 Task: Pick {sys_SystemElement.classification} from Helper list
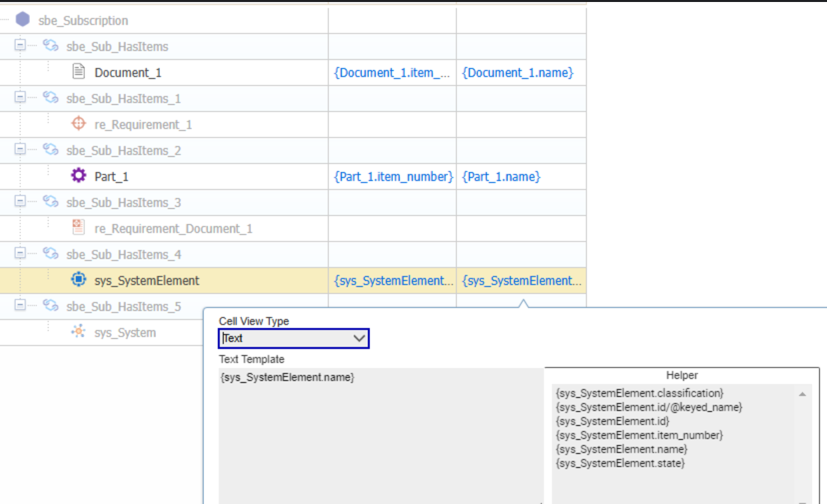639,393
